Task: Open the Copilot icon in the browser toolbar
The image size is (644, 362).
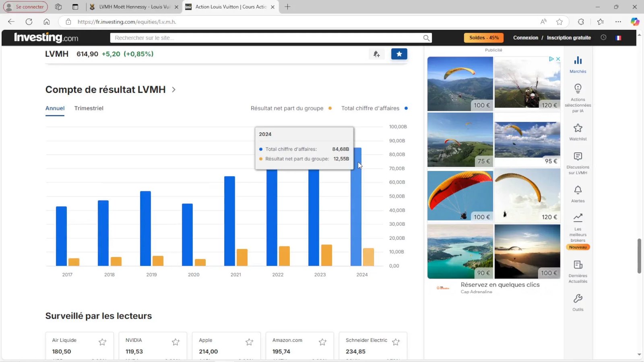Action: click(635, 22)
